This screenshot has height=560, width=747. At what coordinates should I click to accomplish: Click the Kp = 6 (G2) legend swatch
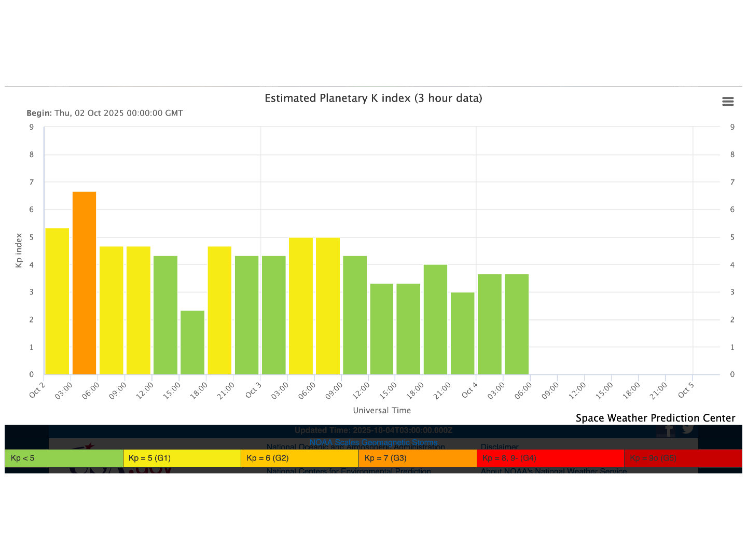pos(299,458)
